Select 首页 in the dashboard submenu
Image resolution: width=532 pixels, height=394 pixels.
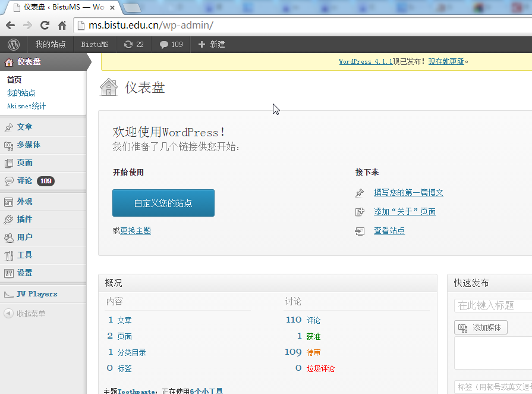pos(14,80)
